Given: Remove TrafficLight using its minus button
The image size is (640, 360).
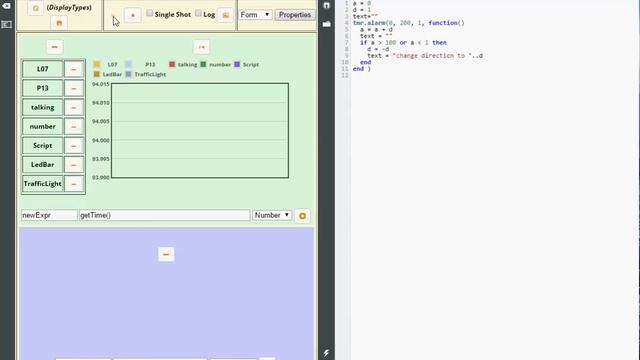Looking at the screenshot, I should [x=74, y=184].
